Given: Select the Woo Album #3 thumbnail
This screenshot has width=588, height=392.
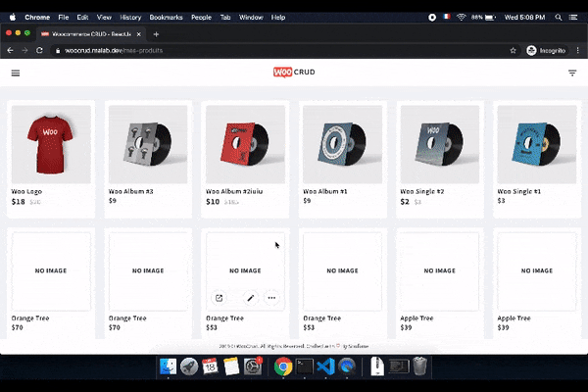Looking at the screenshot, I should tap(148, 144).
